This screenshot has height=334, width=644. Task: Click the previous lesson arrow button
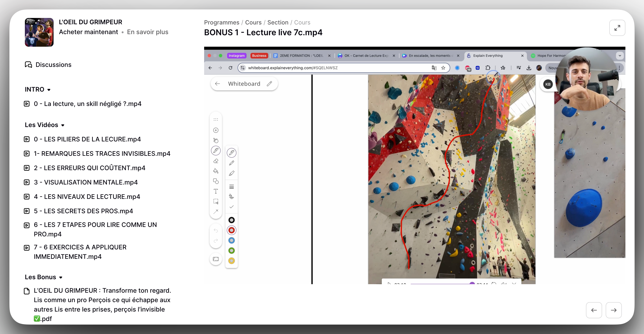[x=594, y=310]
